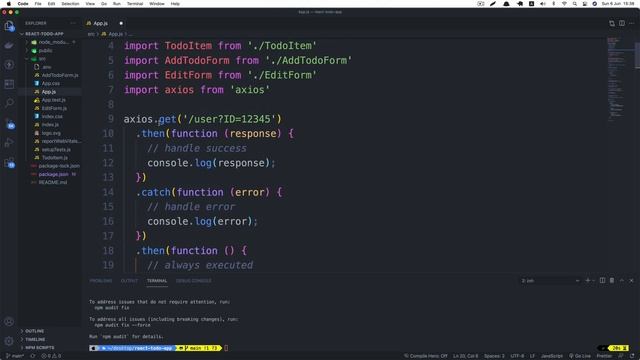Open the Explorer view in activity bar

point(9,26)
